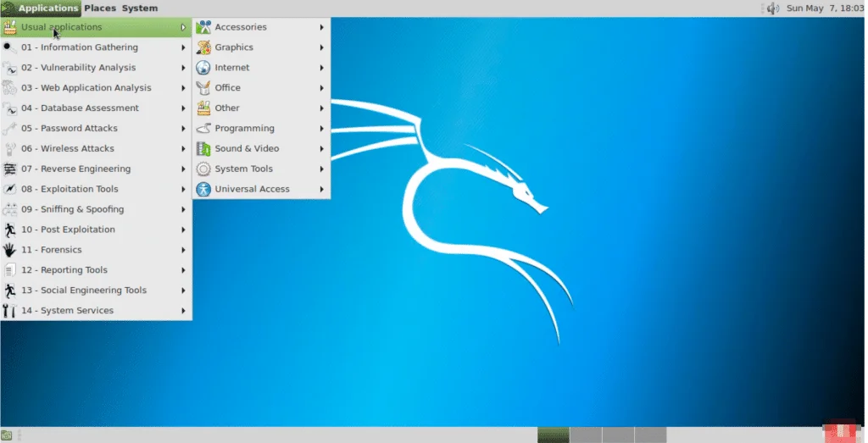This screenshot has width=868, height=443.
Task: Click the Internet globe icon
Action: click(203, 68)
